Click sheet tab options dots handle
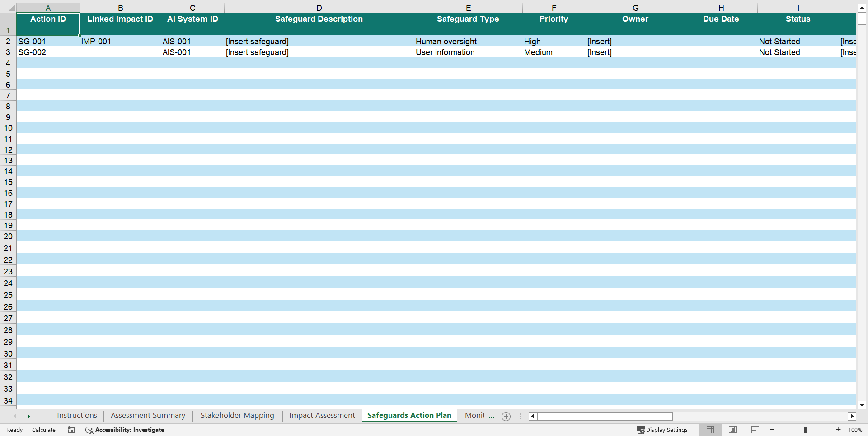 click(x=520, y=416)
